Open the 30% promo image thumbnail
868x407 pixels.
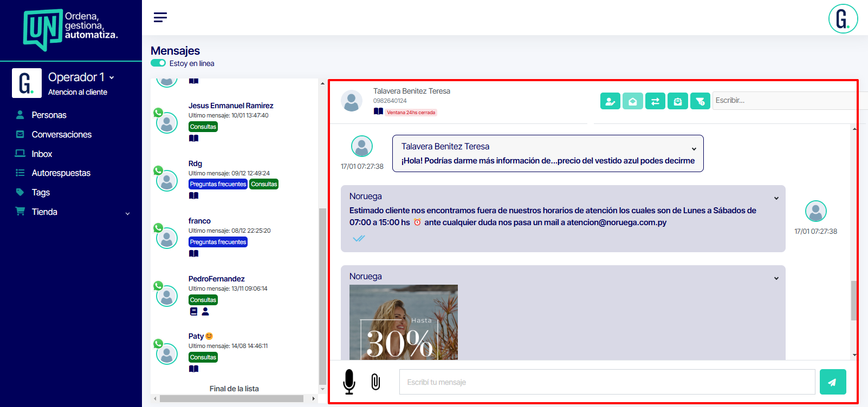(404, 322)
